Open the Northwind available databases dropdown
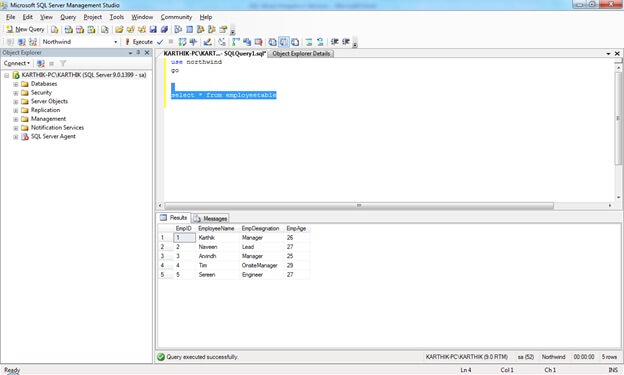 [116, 42]
